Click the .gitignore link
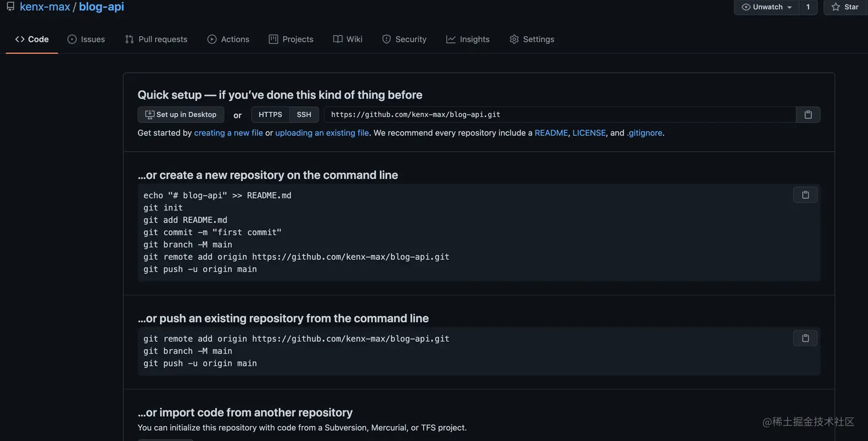868x441 pixels. 645,132
